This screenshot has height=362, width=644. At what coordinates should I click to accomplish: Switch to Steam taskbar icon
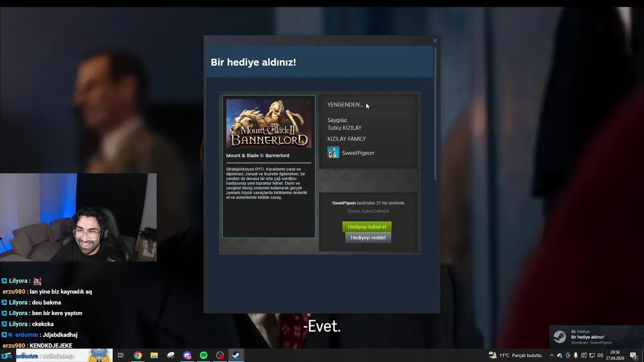(x=236, y=355)
